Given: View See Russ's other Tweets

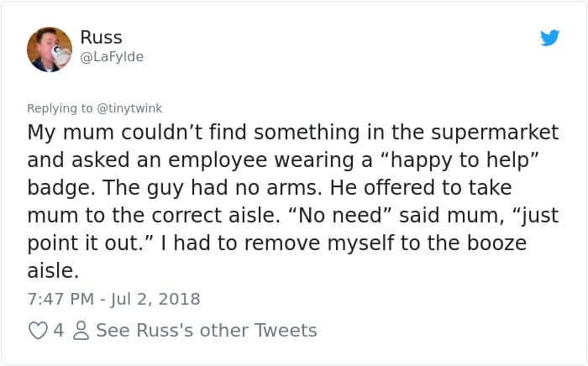Looking at the screenshot, I should 207,331.
